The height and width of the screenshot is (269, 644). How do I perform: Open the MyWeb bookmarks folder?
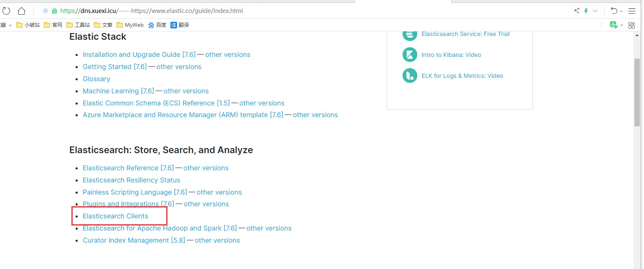click(x=130, y=25)
